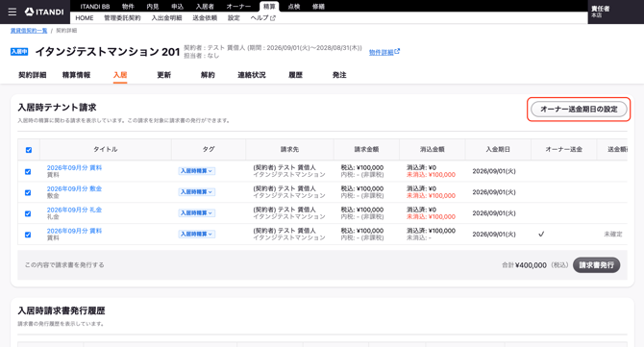Uncheck the checkbox of the 未確定 賃料 row
The height and width of the screenshot is (347, 644).
click(28, 235)
